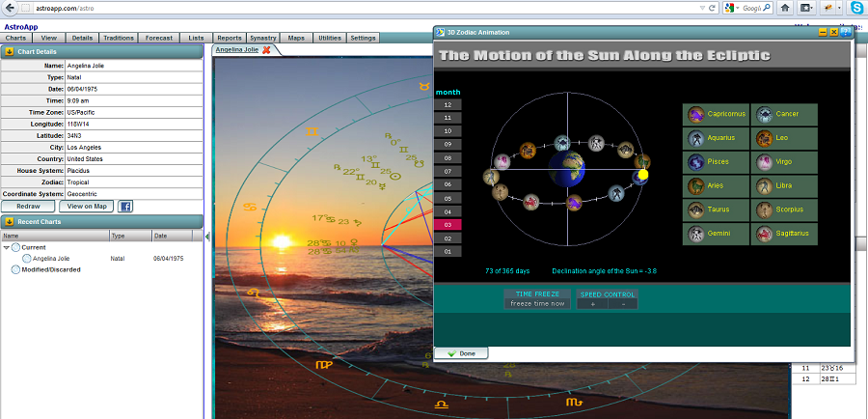Image resolution: width=868 pixels, height=419 pixels.
Task: Open the Forecast menu
Action: pyautogui.click(x=159, y=38)
